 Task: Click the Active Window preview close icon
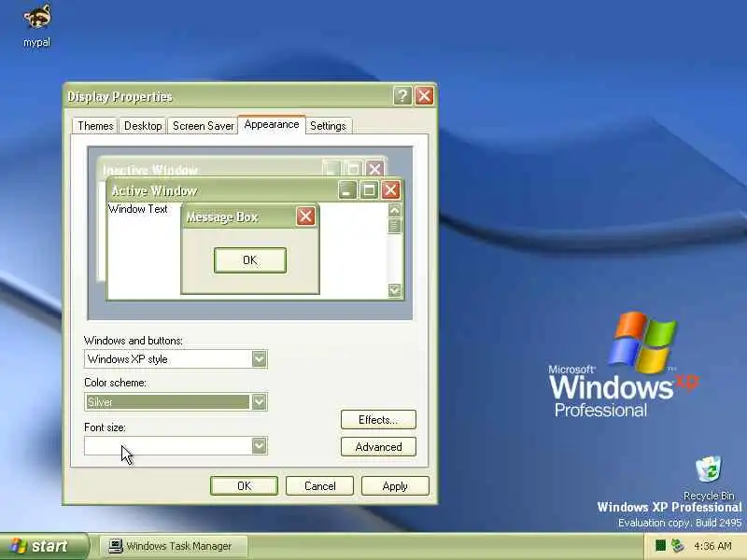(390, 190)
